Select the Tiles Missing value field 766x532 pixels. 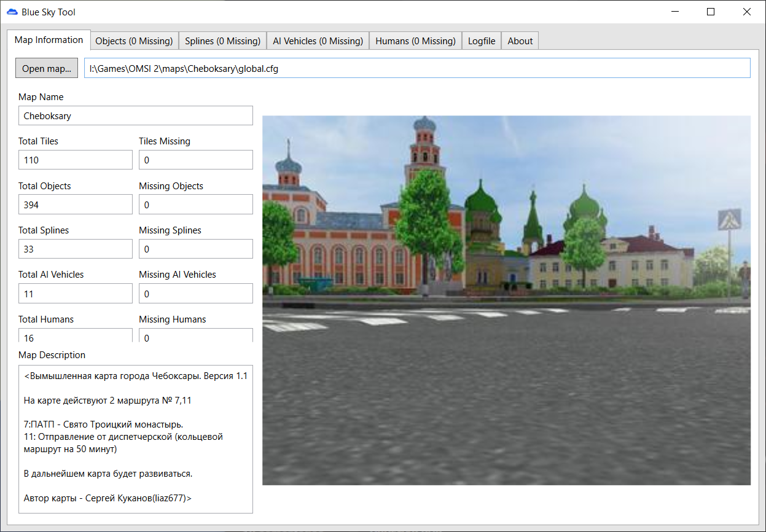196,160
